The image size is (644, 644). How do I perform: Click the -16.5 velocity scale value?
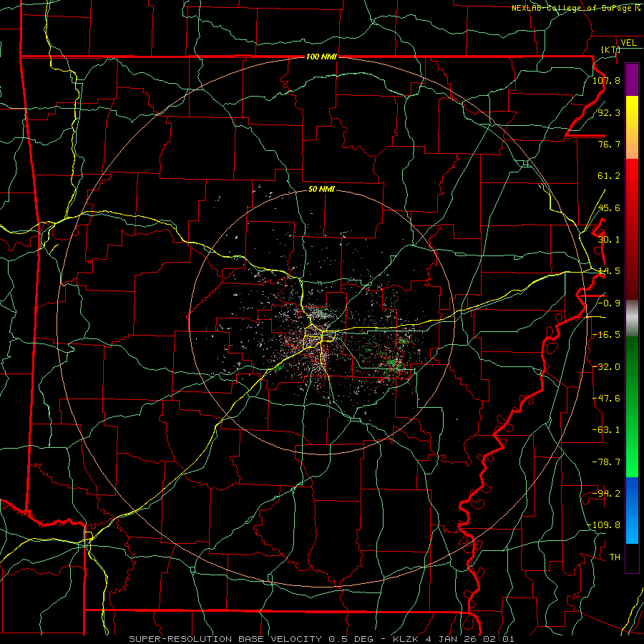(x=606, y=335)
